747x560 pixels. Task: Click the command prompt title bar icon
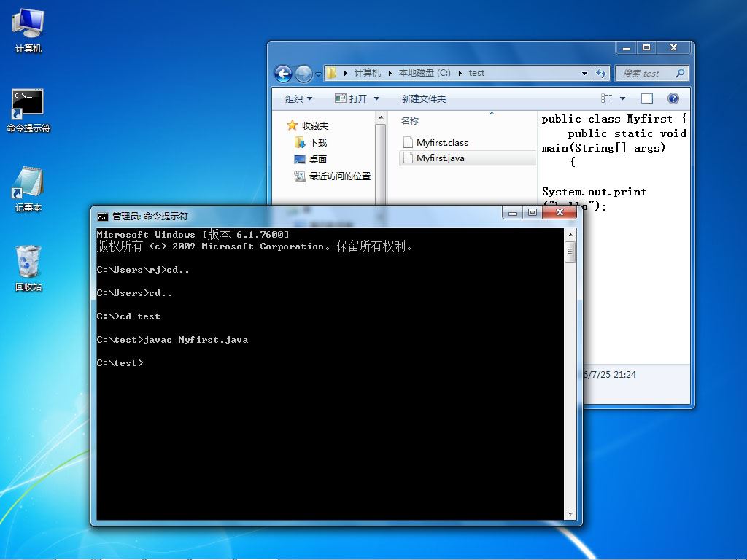102,217
